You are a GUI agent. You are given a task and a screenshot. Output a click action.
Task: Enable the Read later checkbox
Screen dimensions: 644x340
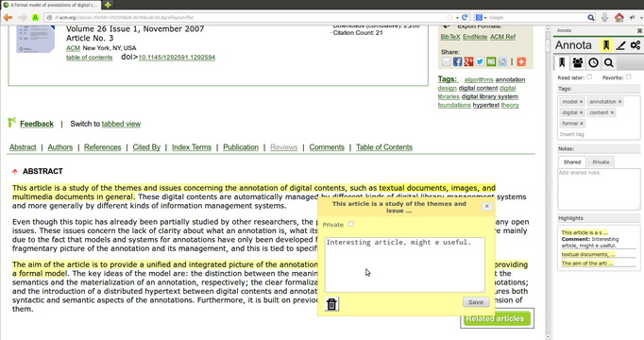(589, 76)
